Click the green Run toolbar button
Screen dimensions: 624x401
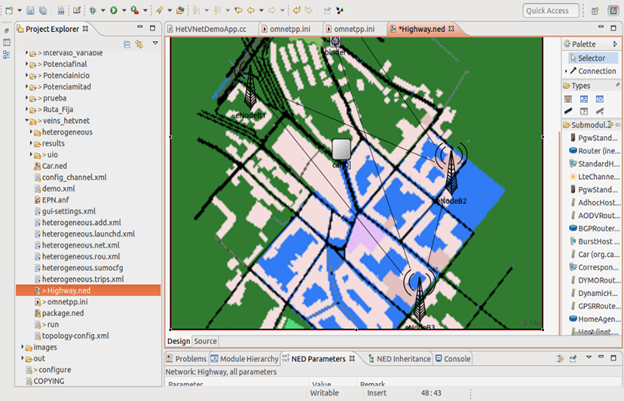click(114, 10)
